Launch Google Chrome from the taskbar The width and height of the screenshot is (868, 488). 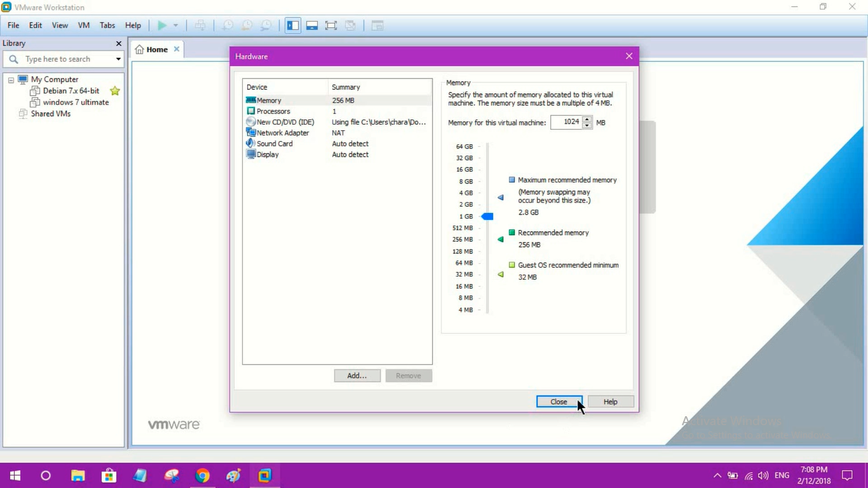click(202, 475)
